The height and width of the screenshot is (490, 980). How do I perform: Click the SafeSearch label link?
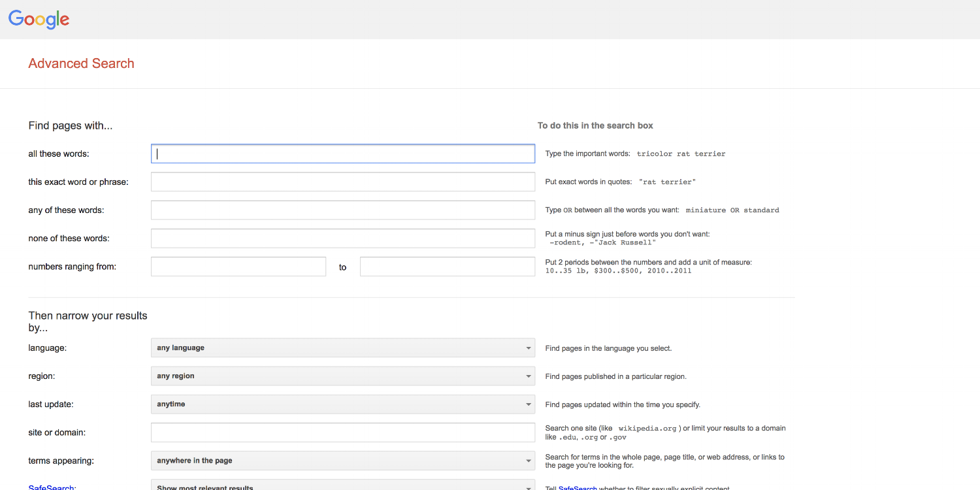click(x=51, y=487)
